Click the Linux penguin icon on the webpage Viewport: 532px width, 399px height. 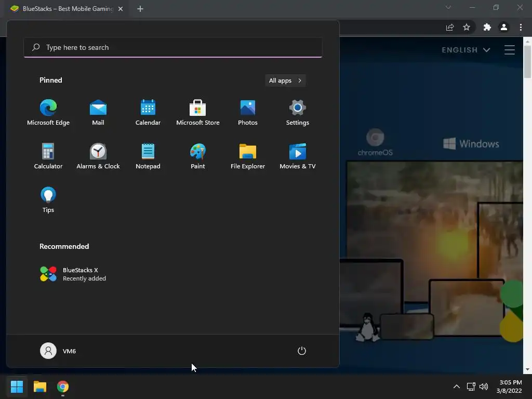[x=367, y=327]
